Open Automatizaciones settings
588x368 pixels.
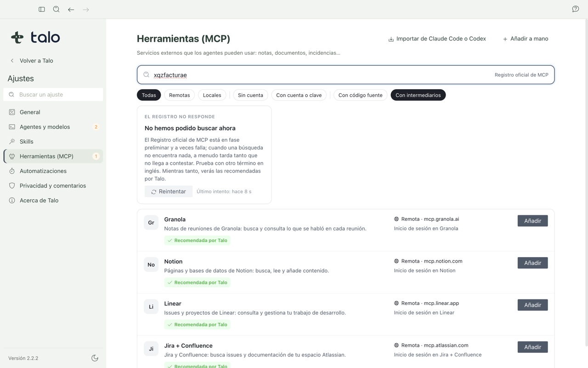53,171
